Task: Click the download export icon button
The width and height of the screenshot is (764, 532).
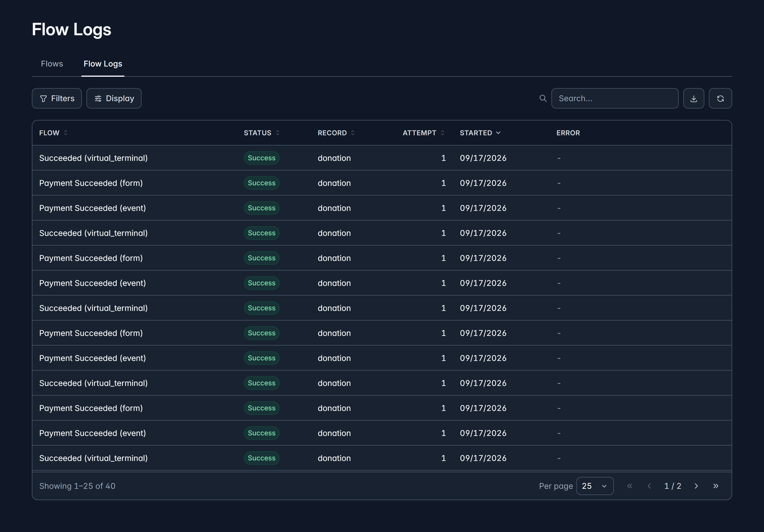Action: point(694,99)
